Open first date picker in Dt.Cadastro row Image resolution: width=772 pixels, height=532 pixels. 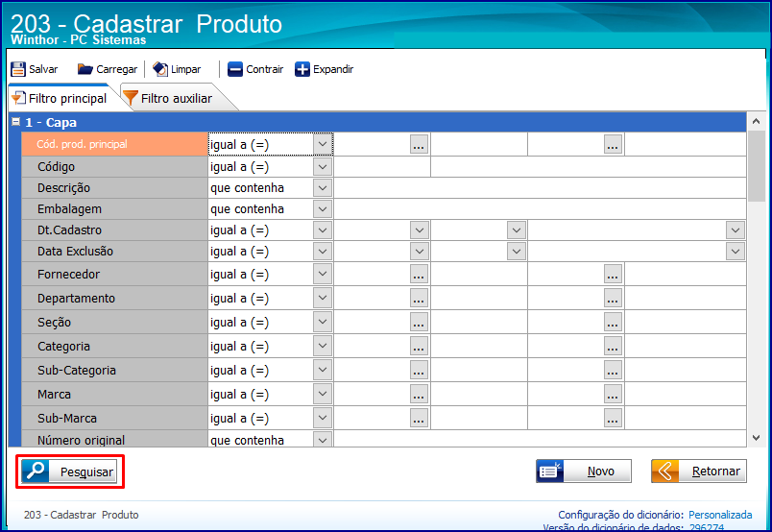click(420, 230)
